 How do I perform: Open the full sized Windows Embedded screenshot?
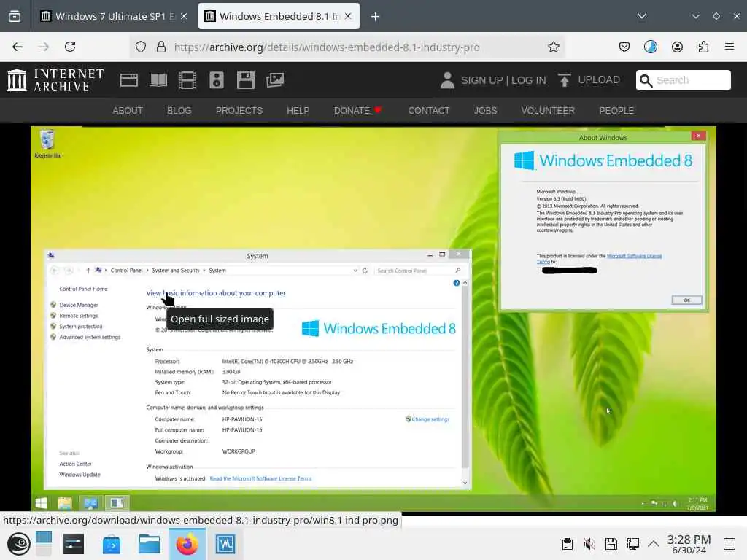(x=373, y=319)
